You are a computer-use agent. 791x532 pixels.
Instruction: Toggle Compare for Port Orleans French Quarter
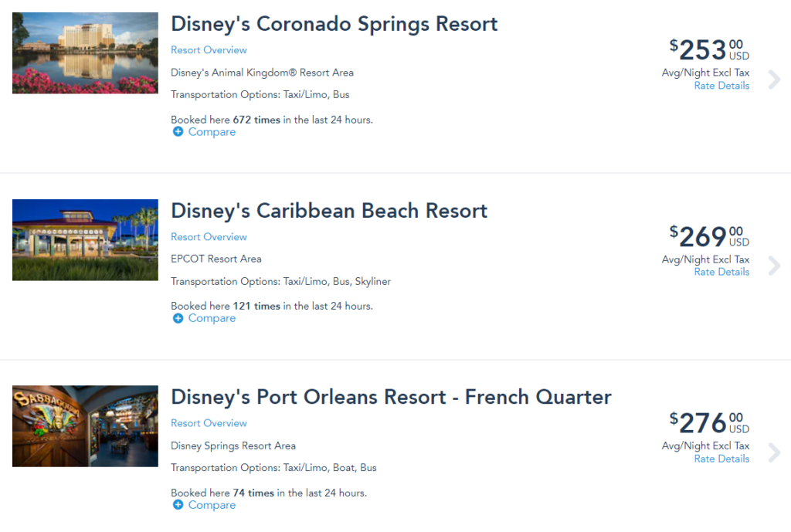click(x=212, y=505)
